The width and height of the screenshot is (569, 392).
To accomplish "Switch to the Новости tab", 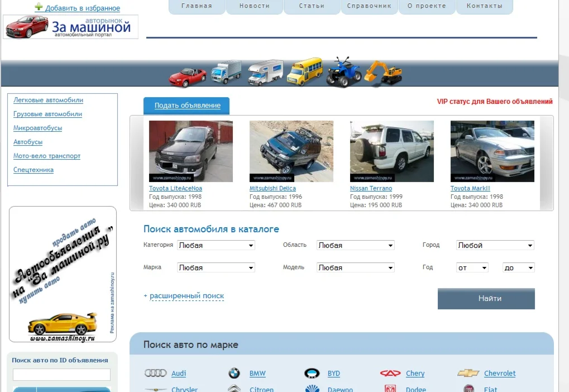I will click(254, 5).
